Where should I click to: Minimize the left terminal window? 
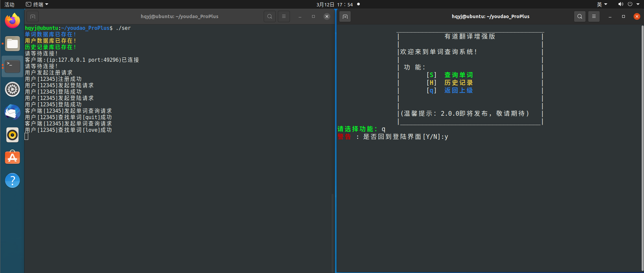300,16
